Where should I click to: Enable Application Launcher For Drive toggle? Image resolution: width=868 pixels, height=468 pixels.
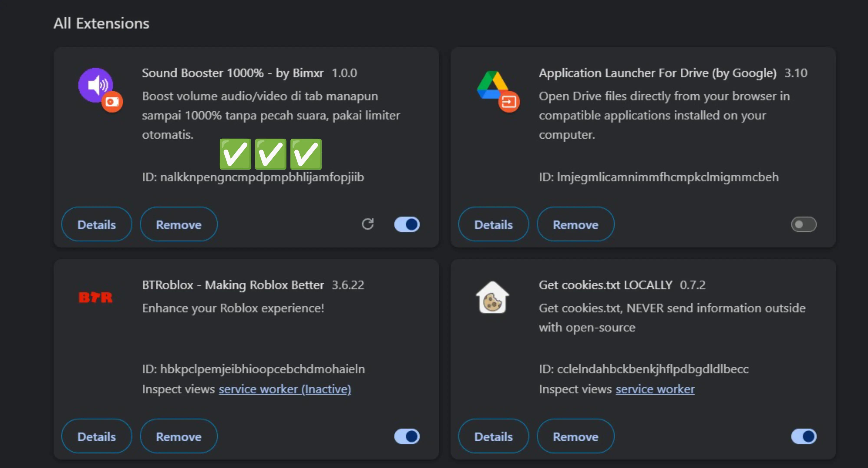[804, 225]
